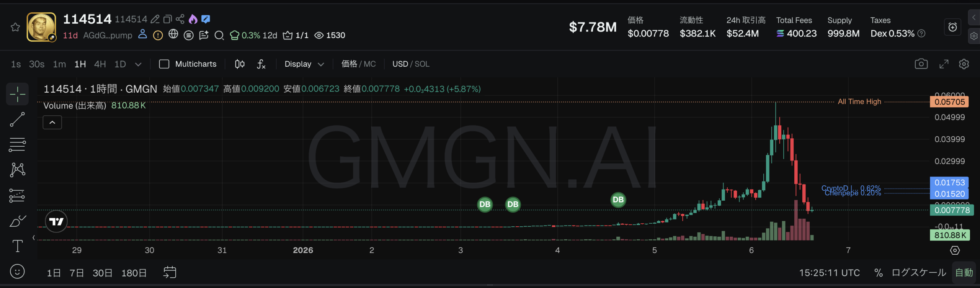Collapse the drawing toolbar side arrow
Viewport: 980px width, 288px height.
(x=34, y=238)
